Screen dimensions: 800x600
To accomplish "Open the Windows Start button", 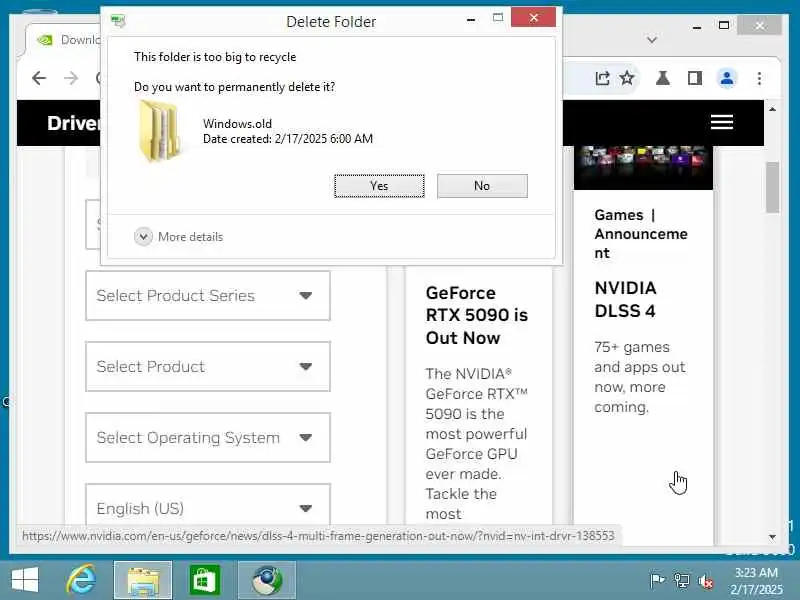I will (24, 580).
